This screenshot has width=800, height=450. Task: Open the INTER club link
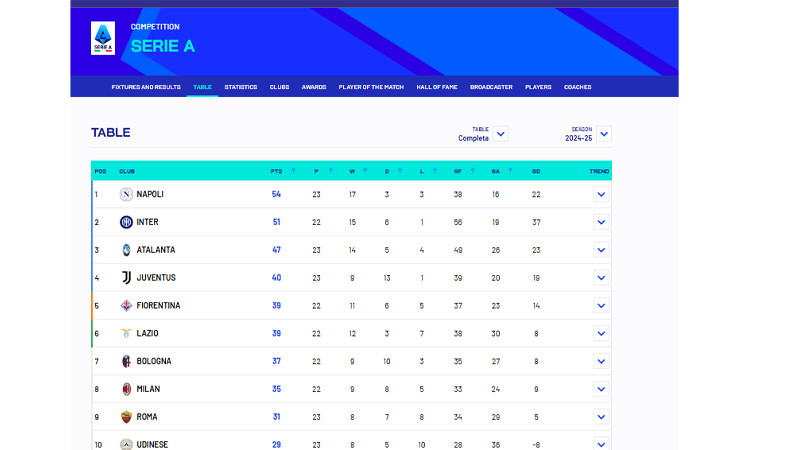pyautogui.click(x=147, y=222)
